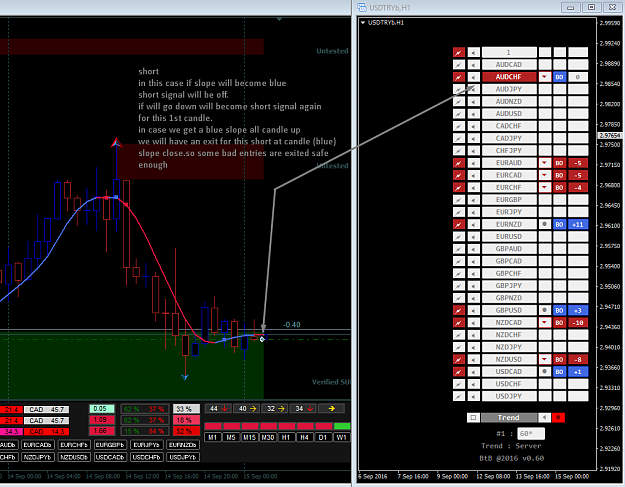Toggle the gray dot indicator for EURNZD
Screen dimensions: 625x487
click(x=544, y=224)
